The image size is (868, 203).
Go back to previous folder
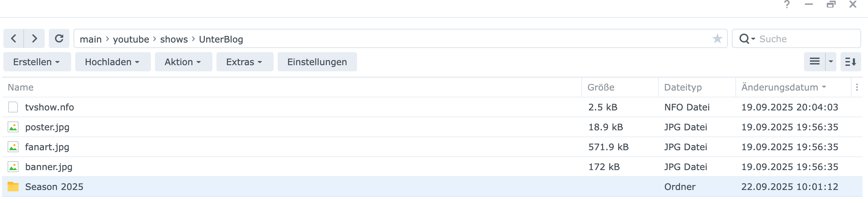pos(13,38)
